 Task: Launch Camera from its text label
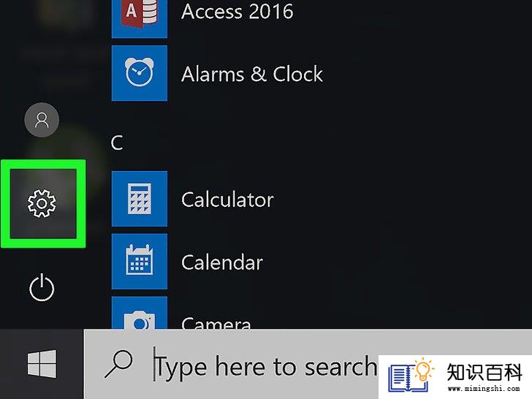coord(216,323)
